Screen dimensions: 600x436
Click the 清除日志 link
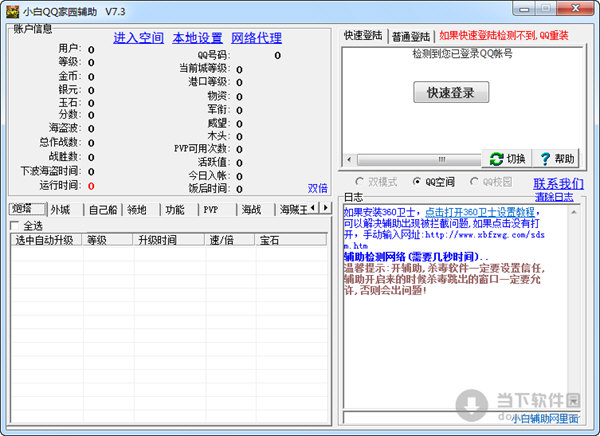click(x=554, y=197)
